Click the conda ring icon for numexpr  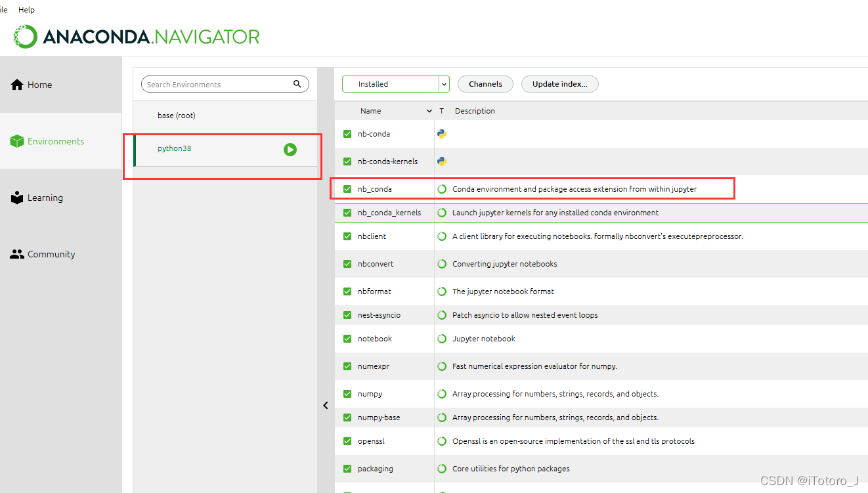coord(442,366)
